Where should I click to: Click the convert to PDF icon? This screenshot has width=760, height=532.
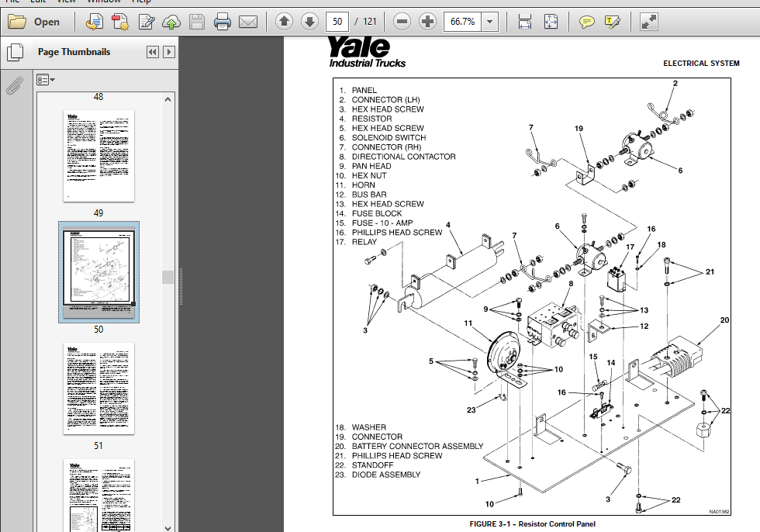(x=94, y=22)
